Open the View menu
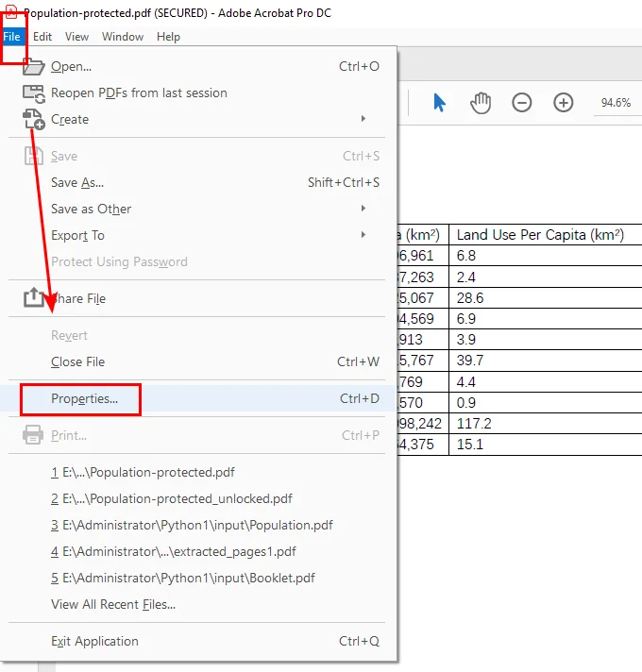 76,37
